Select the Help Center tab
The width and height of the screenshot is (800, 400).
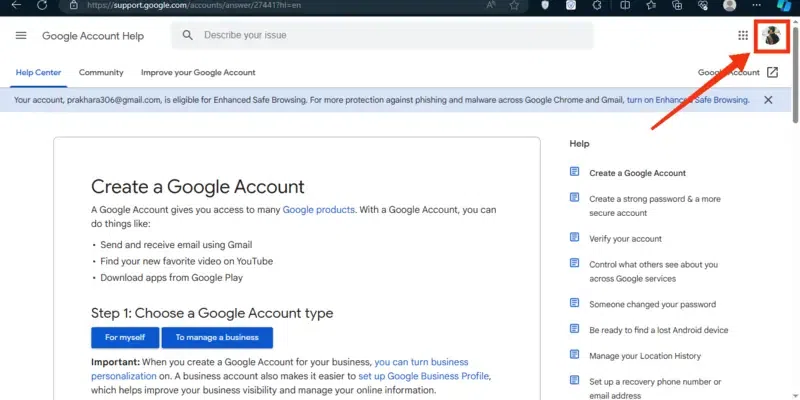pos(38,72)
